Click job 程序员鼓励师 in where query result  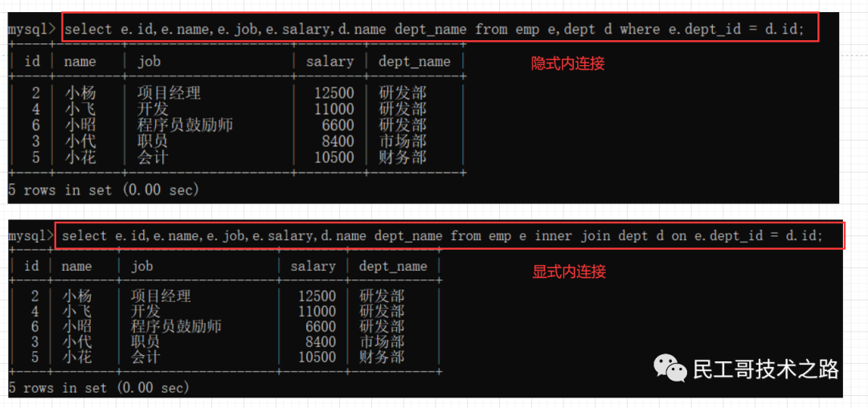185,125
